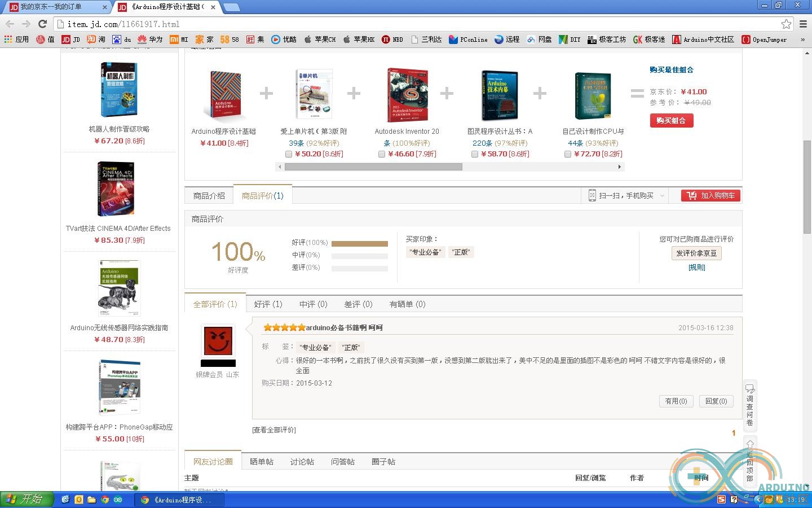This screenshot has height=508, width=812.
Task: Switch to the 我的京东--我的订单 browser tab
Action: [x=56, y=7]
